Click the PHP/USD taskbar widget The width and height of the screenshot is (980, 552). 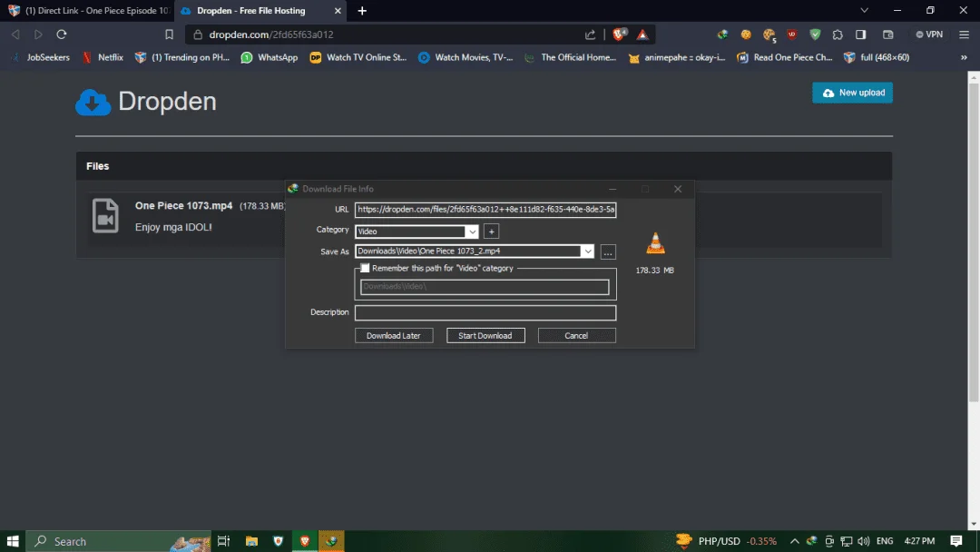point(726,541)
